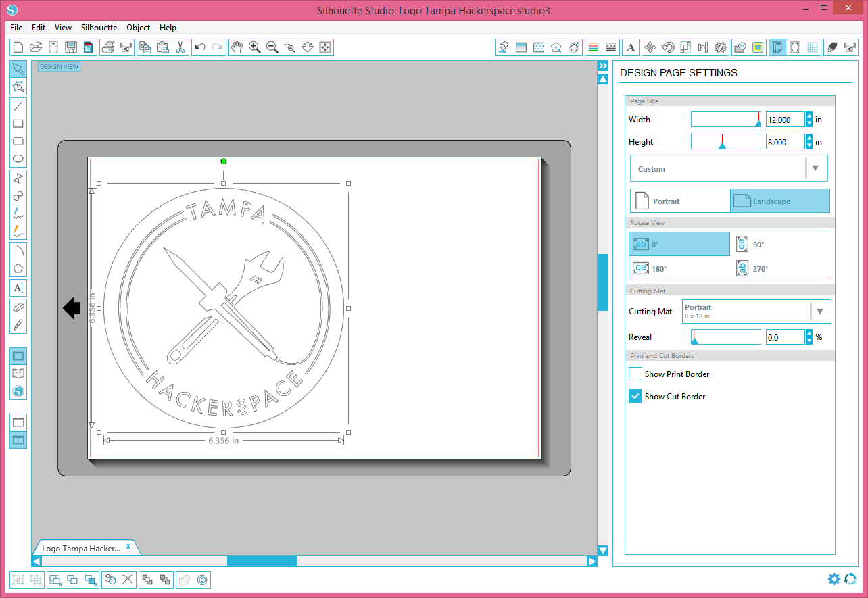Screen dimensions: 868x598
Task: Open the Fill Gradient panel
Action: coord(521,47)
